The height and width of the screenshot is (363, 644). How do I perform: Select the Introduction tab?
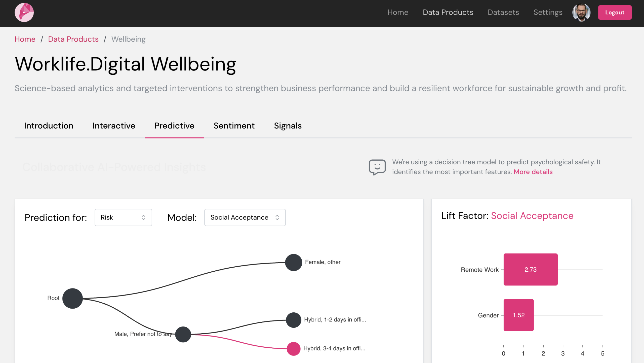[49, 126]
